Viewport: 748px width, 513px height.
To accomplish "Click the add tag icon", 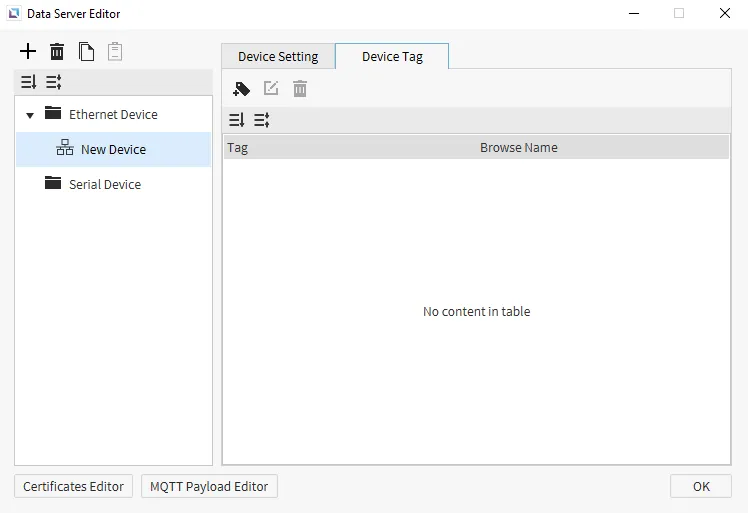I will [241, 89].
